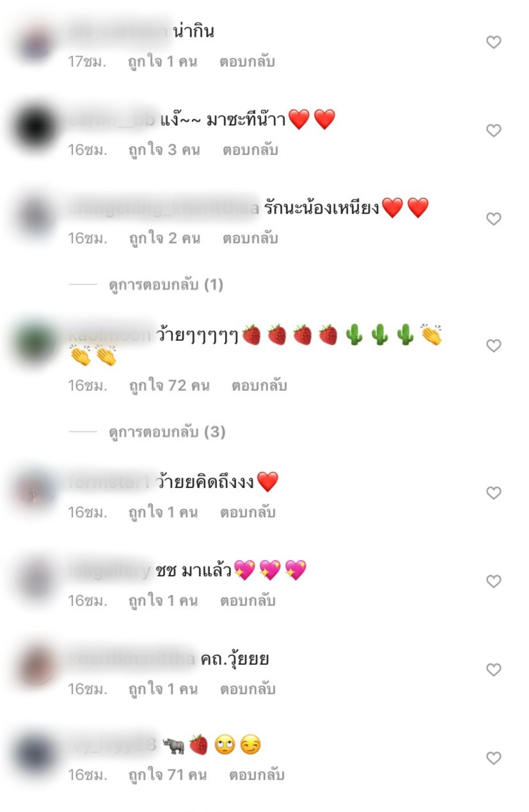The image size is (529, 812).
Task: Open likes list 'ถูกใจ 72 คน'
Action: pos(169,386)
